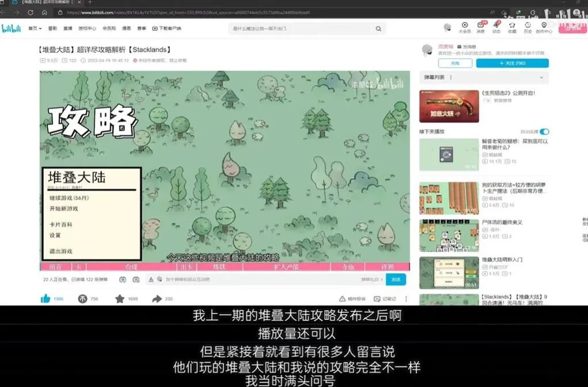This screenshot has width=588, height=387.
Task: Jump to the 前言 chapter marker
Action: coord(56,267)
